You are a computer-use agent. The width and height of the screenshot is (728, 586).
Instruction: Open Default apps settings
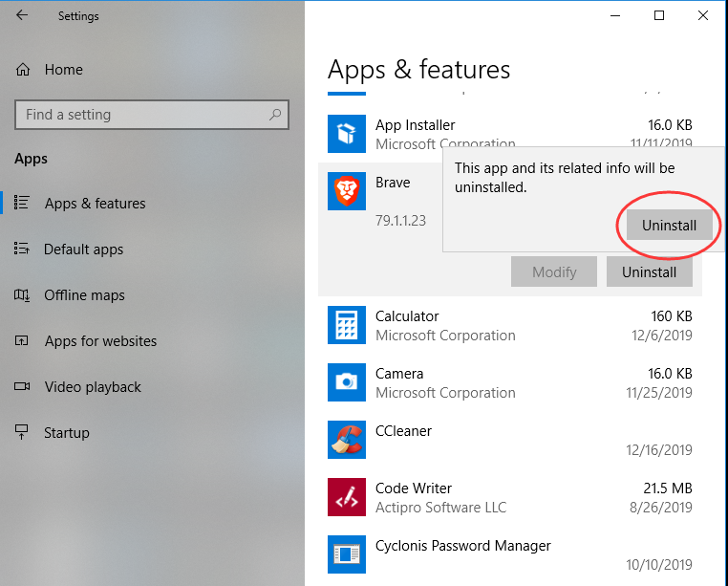[83, 250]
